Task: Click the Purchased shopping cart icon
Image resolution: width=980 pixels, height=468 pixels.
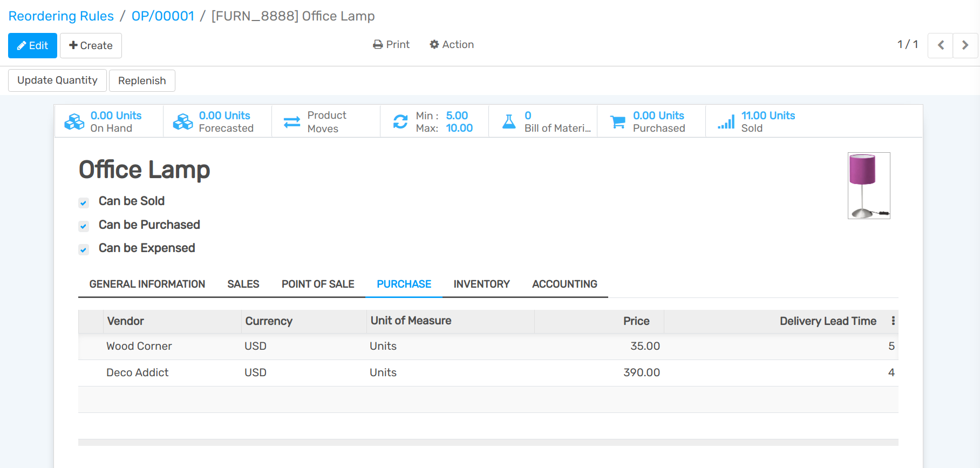Action: coord(617,122)
